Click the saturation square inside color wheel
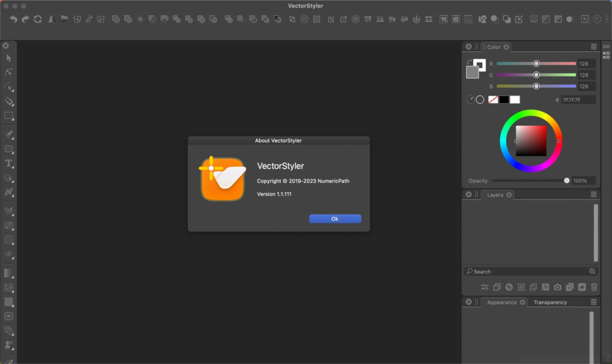 coord(531,141)
